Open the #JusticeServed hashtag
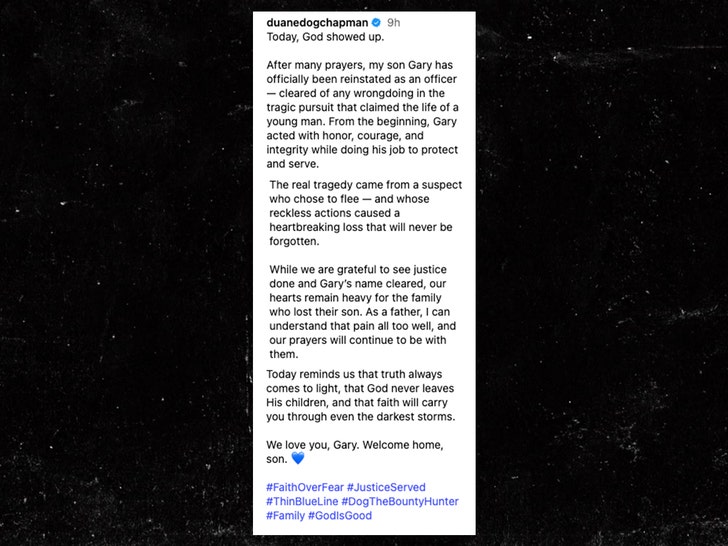 (386, 487)
